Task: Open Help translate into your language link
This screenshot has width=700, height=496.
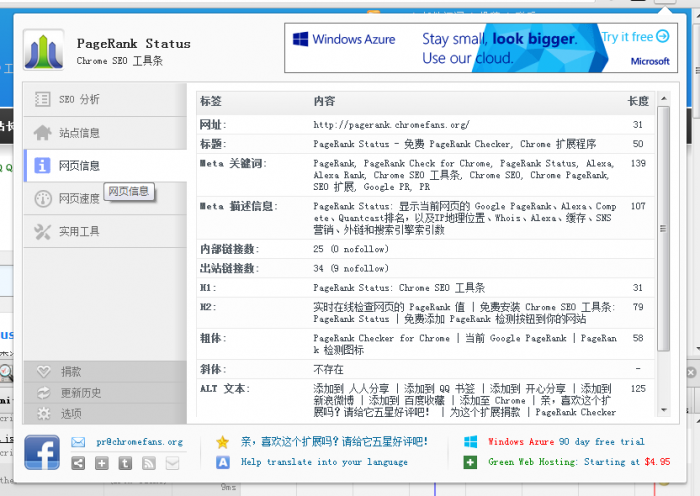Action: coord(325,462)
